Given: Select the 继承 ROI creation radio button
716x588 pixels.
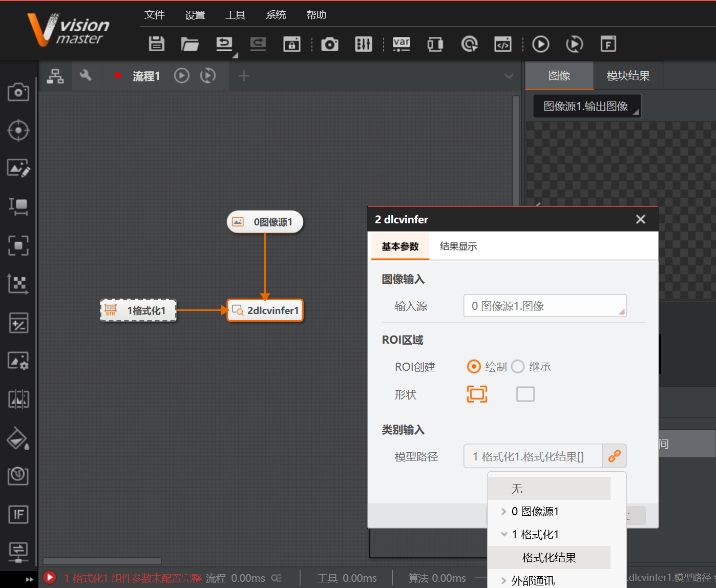Looking at the screenshot, I should [518, 367].
